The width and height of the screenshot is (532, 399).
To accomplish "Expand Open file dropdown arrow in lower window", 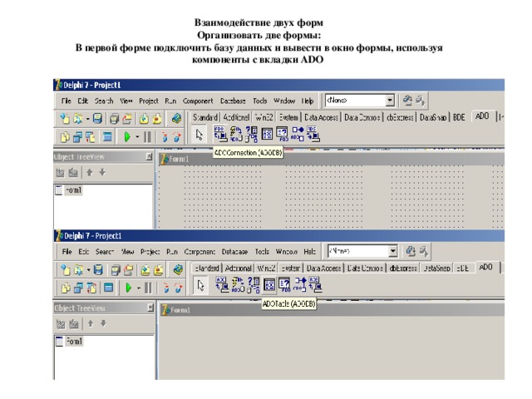I will pyautogui.click(x=89, y=270).
